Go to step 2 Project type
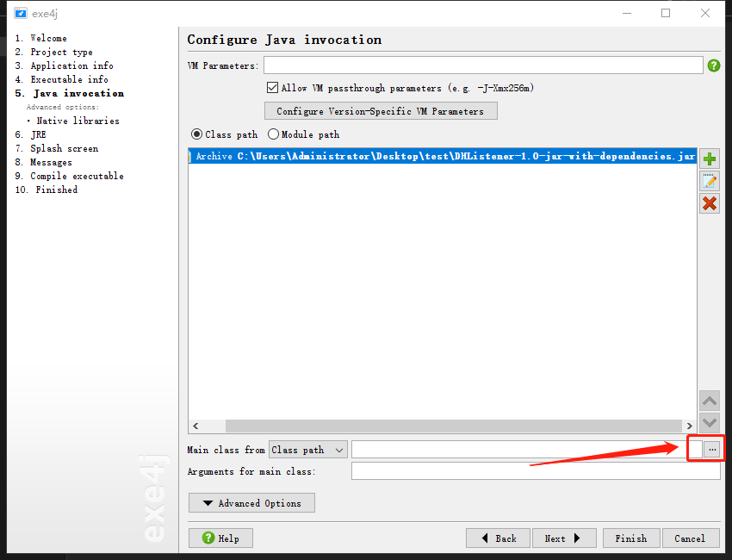732x560 pixels. coord(53,52)
